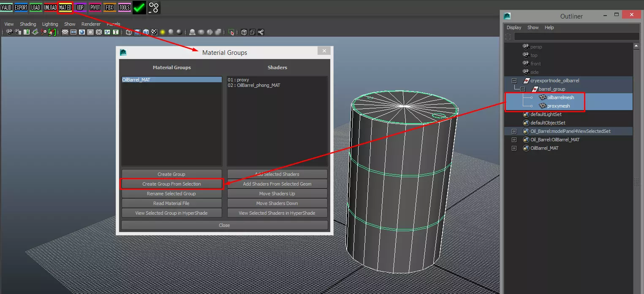
Task: Collapse the barrel_group node
Action: click(522, 89)
